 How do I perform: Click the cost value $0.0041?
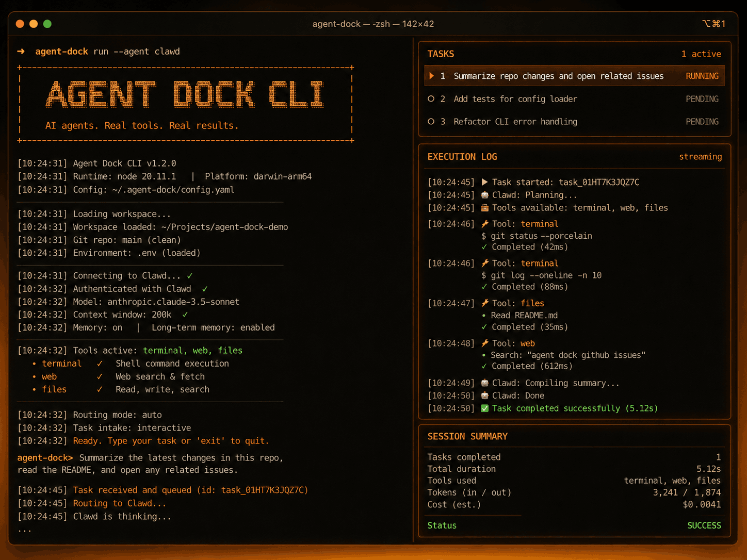coord(702,504)
